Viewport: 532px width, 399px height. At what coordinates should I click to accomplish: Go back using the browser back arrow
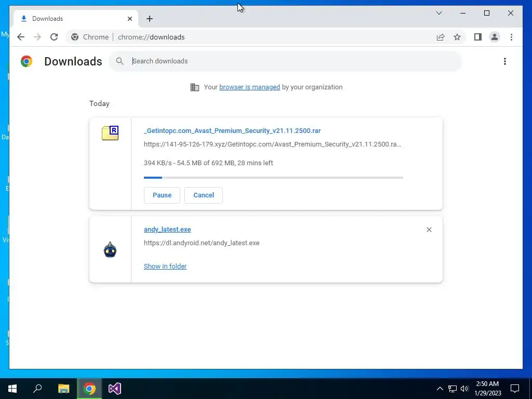[x=21, y=37]
